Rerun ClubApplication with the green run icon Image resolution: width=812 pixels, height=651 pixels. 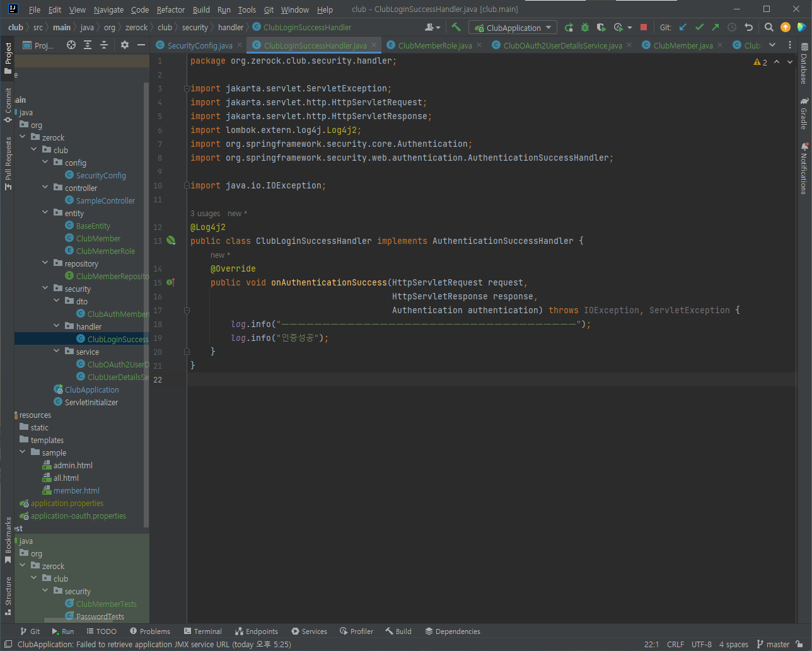tap(569, 27)
